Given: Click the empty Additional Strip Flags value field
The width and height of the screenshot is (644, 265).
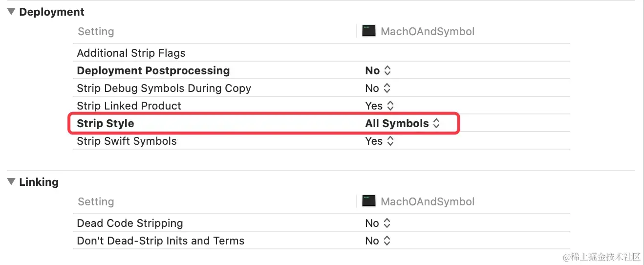Looking at the screenshot, I should [x=464, y=53].
